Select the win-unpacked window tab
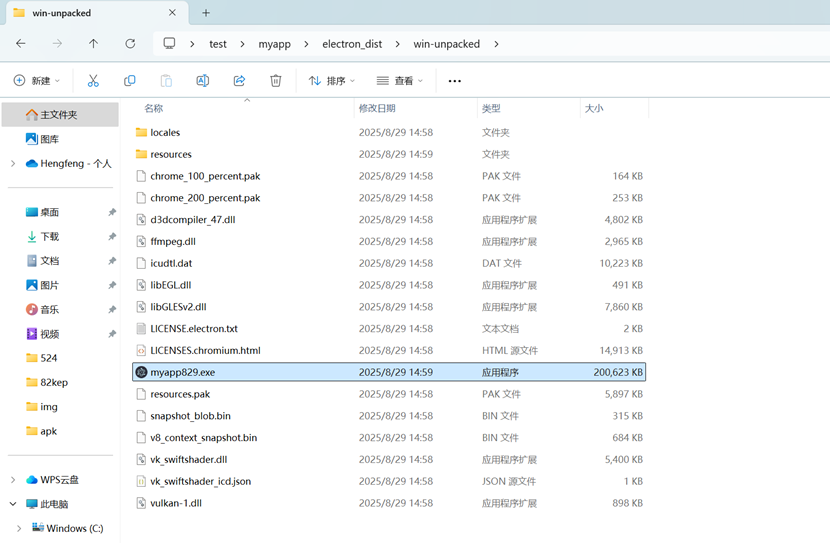Viewport: 830px width, 543px height. click(x=97, y=13)
